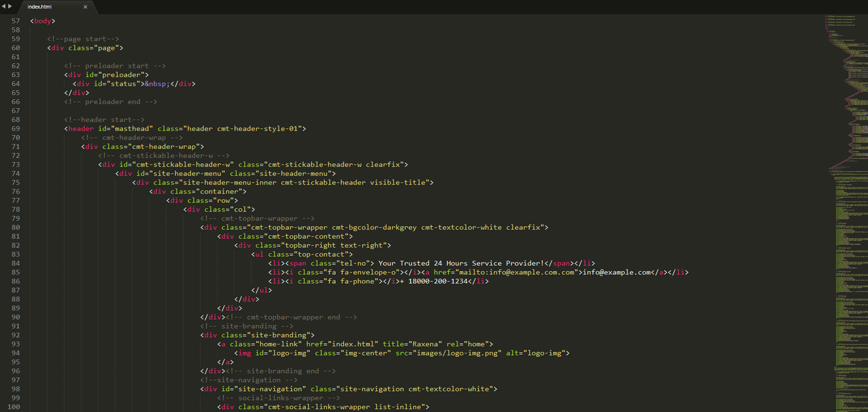Click the "visible-title" class name on line 75
This screenshot has width=868, height=412.
tap(397, 183)
